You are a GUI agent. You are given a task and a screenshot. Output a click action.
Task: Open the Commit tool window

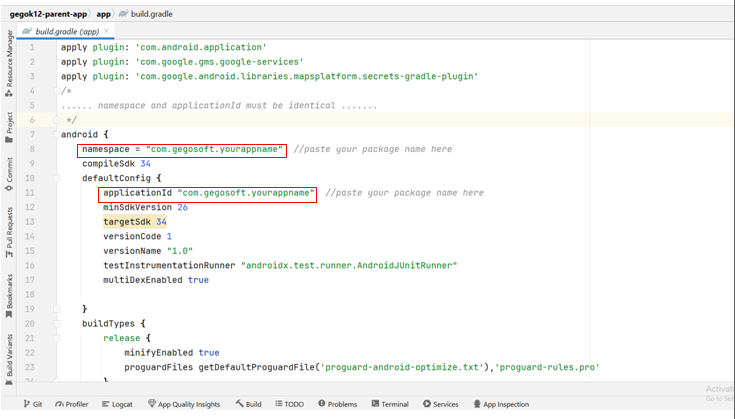pyautogui.click(x=9, y=174)
